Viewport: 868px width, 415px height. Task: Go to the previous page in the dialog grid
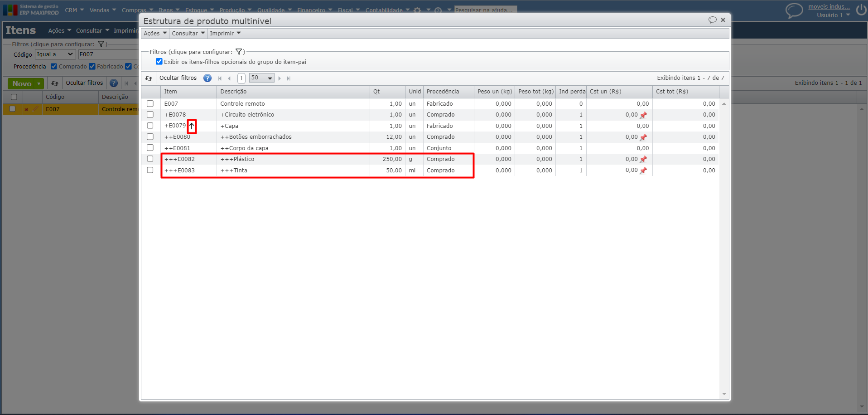tap(229, 78)
